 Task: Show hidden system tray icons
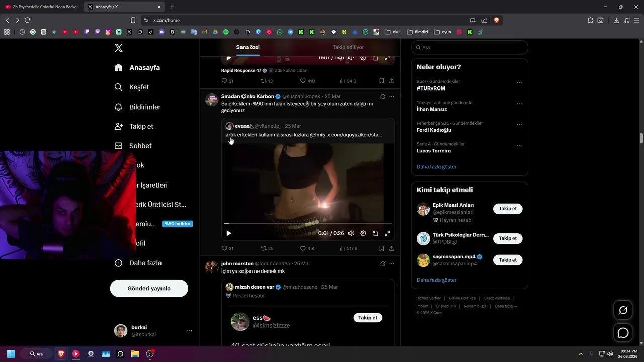pos(580,354)
